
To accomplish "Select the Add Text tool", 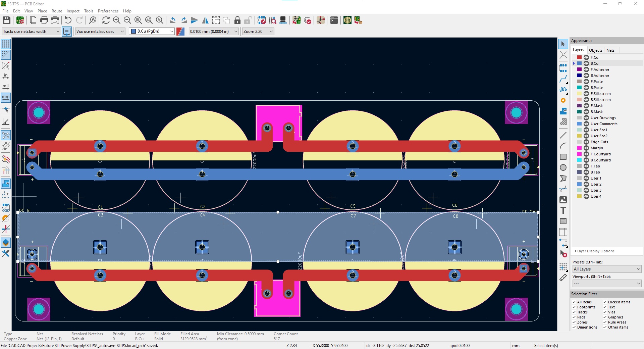I will (x=563, y=211).
